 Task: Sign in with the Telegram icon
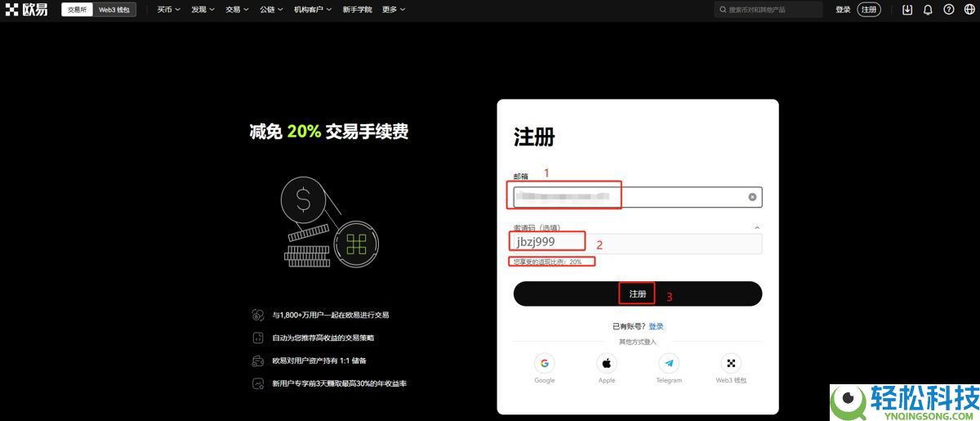[669, 363]
